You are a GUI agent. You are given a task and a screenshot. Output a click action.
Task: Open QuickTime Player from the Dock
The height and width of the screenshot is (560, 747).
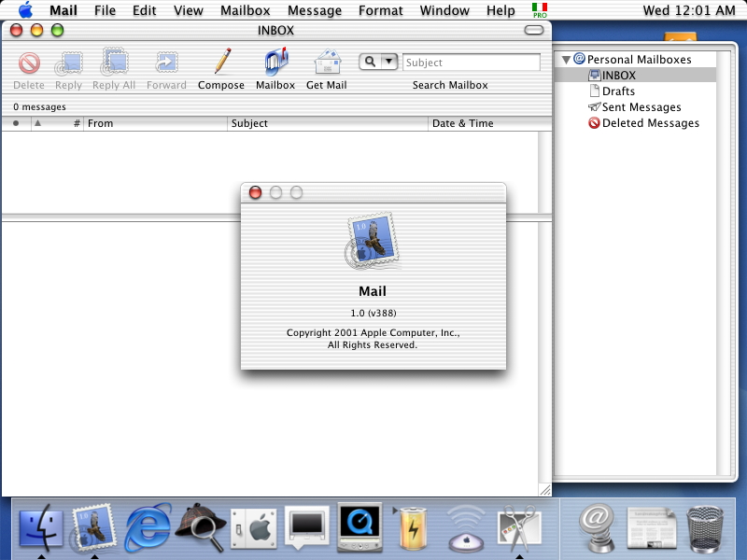[359, 527]
